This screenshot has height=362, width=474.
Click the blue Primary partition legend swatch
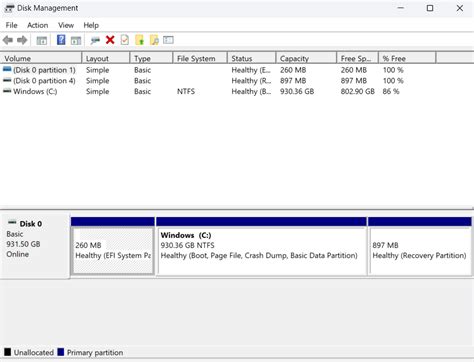(x=60, y=352)
